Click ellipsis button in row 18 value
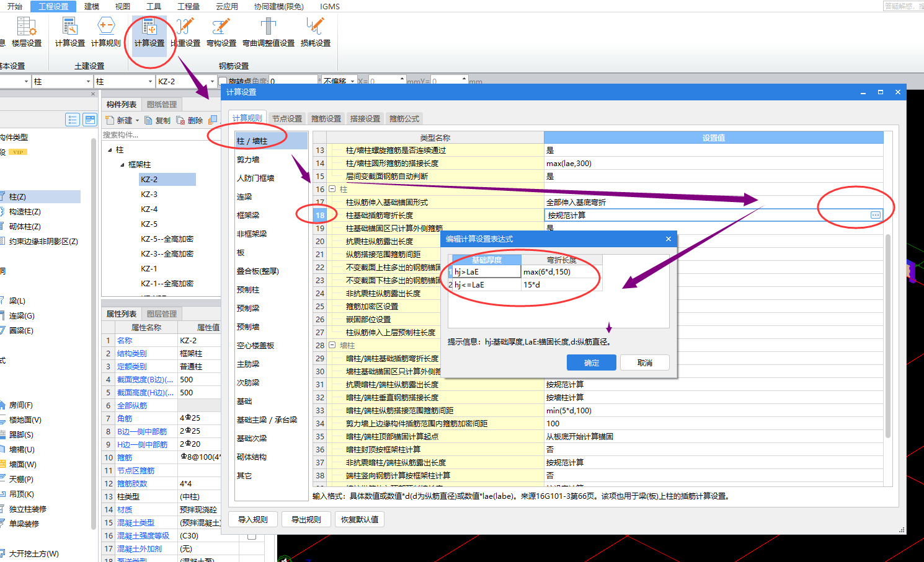The width and height of the screenshot is (924, 562). click(875, 215)
